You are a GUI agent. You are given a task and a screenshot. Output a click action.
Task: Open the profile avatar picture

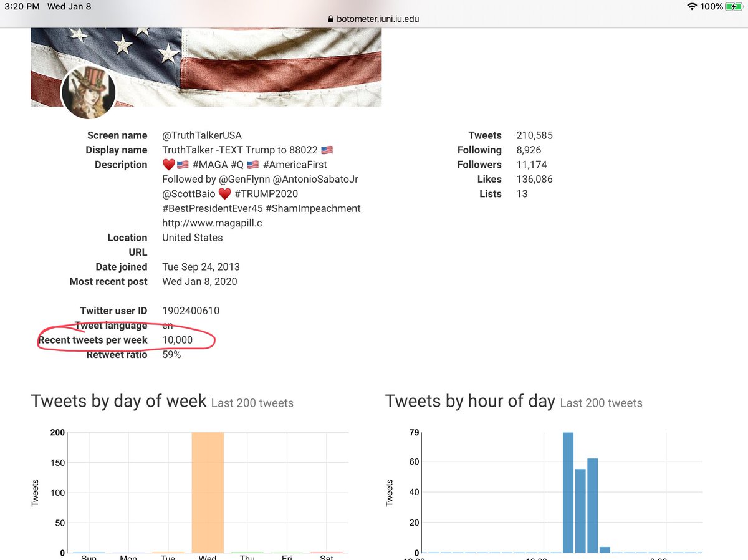coord(88,91)
